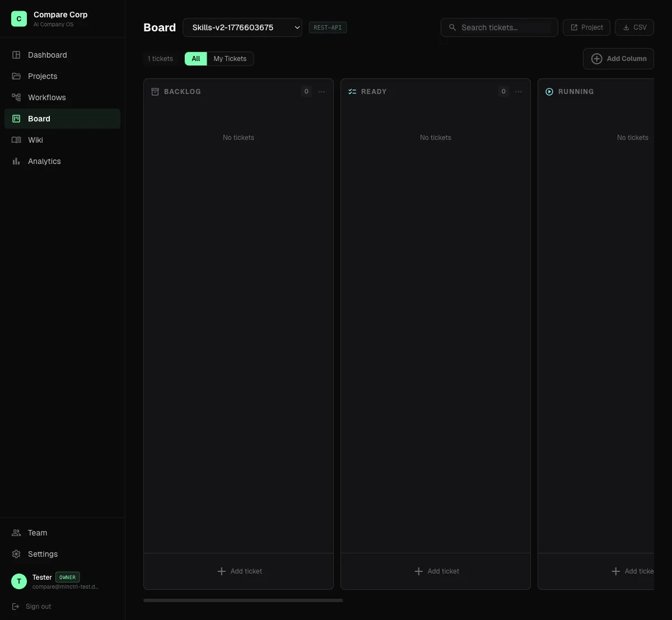Click the Running play-circle icon
Viewport: 672px width, 620px height.
(x=549, y=91)
